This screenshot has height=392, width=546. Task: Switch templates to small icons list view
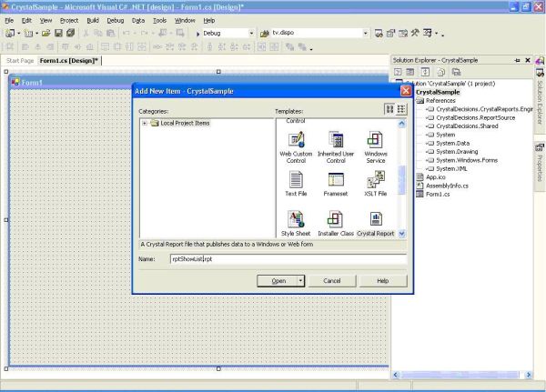coord(400,109)
